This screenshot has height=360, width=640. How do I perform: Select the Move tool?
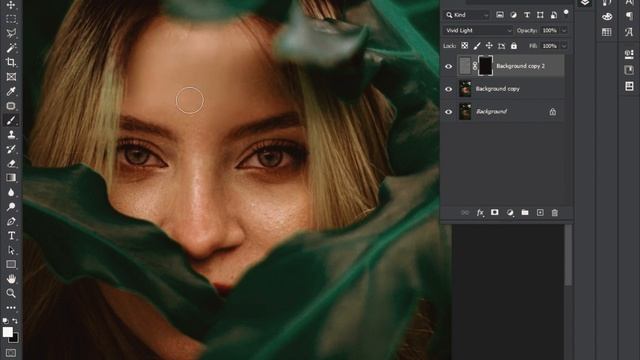pyautogui.click(x=11, y=5)
